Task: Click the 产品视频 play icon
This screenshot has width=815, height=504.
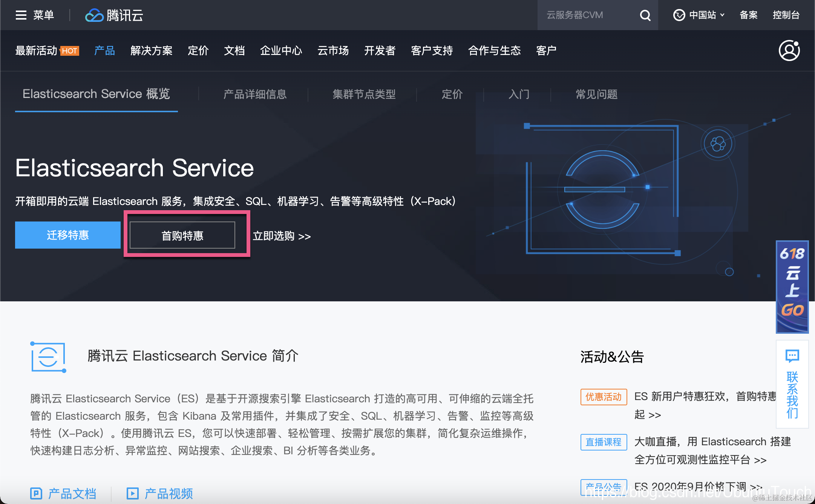Action: click(x=133, y=493)
